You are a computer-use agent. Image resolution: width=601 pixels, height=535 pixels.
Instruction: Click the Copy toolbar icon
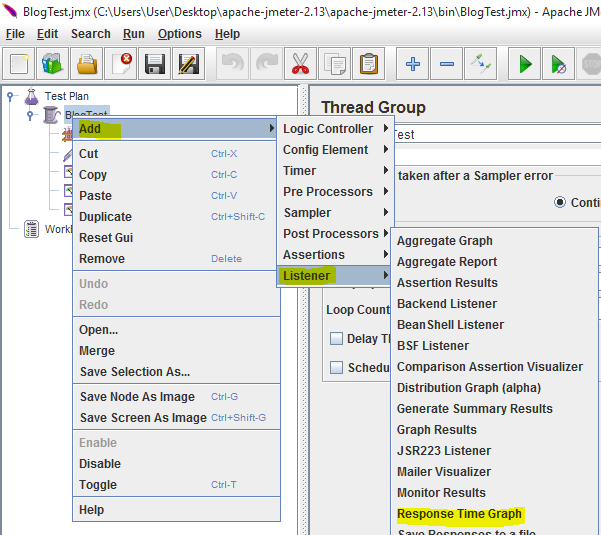point(335,64)
